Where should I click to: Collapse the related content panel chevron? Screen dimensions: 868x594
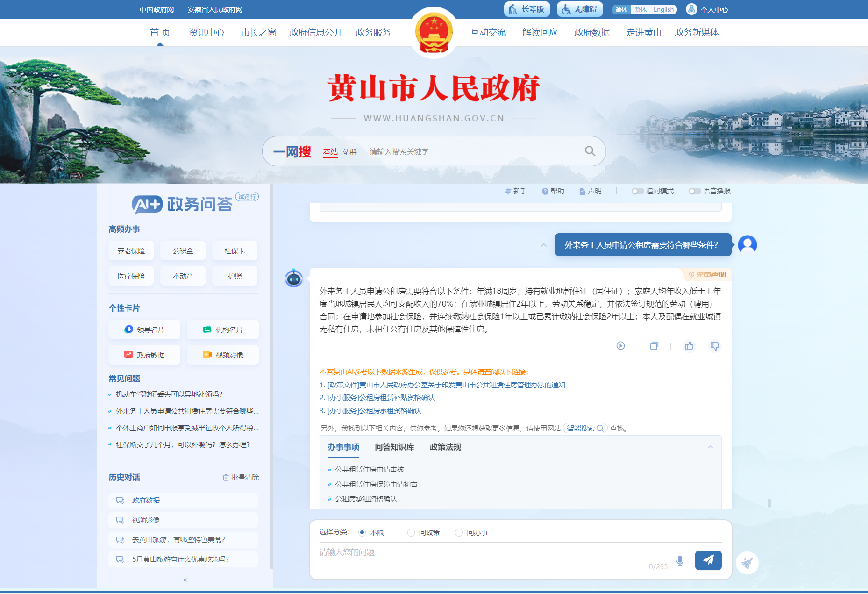pos(711,447)
